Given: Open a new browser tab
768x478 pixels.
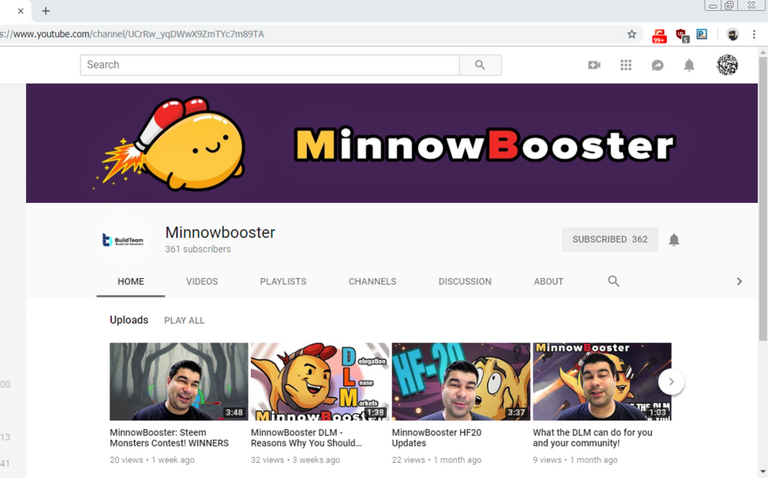Looking at the screenshot, I should [x=46, y=11].
